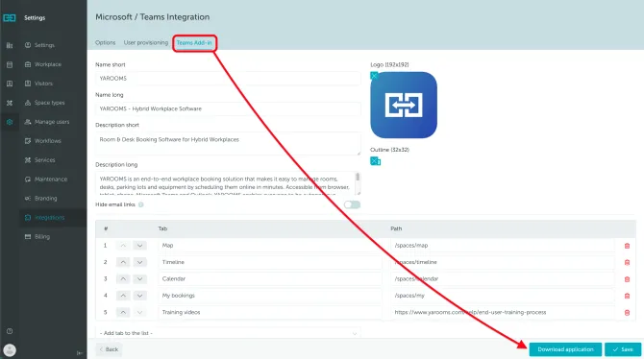Edit the /spaces/my path field
The width and height of the screenshot is (644, 359).
[503, 296]
